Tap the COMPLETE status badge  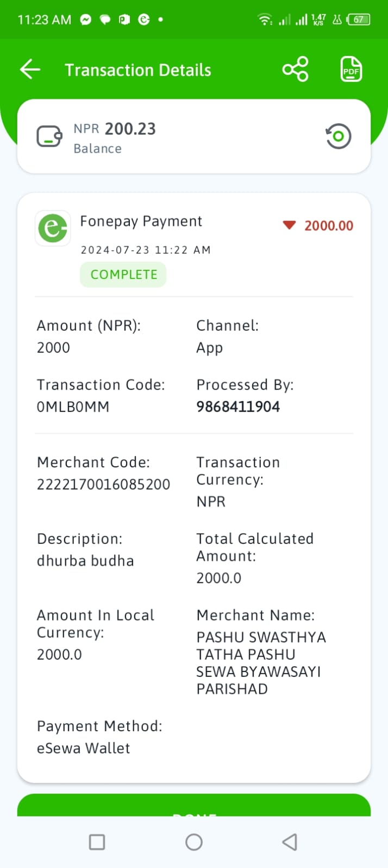[123, 275]
